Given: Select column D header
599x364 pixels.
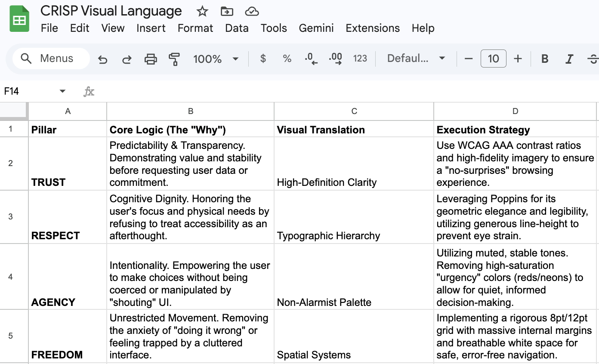Looking at the screenshot, I should pos(515,111).
